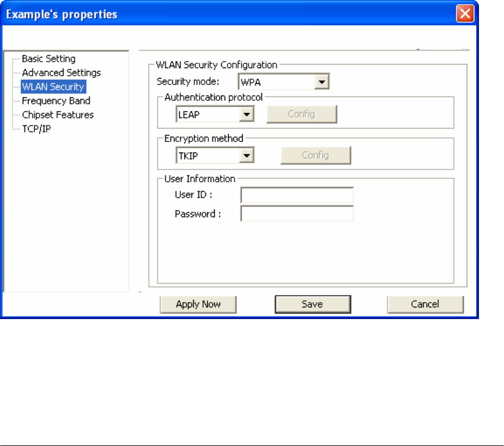Open the Encryption method TKIP dropdown
The image size is (504, 446).
coord(215,155)
